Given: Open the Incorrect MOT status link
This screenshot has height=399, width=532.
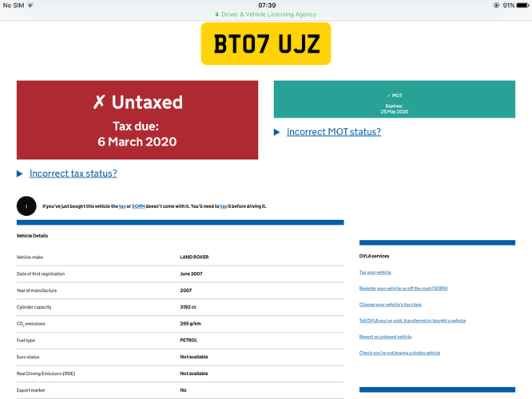Looking at the screenshot, I should click(x=334, y=132).
